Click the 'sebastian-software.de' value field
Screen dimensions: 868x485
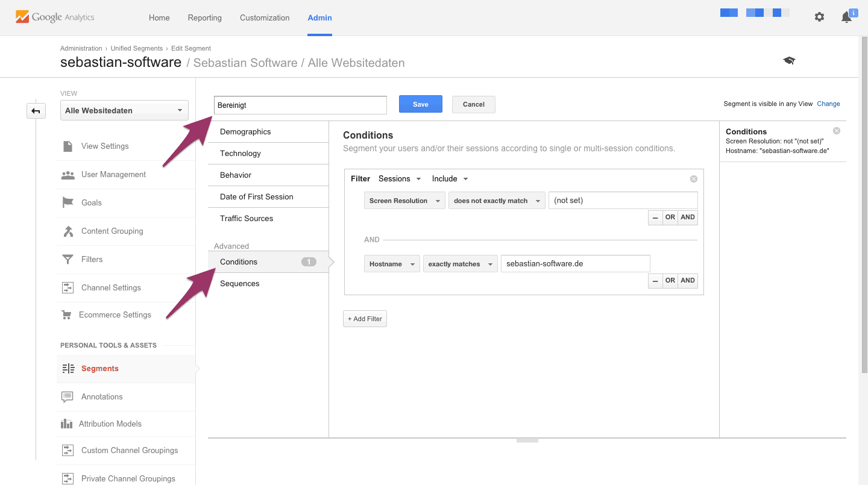(576, 264)
